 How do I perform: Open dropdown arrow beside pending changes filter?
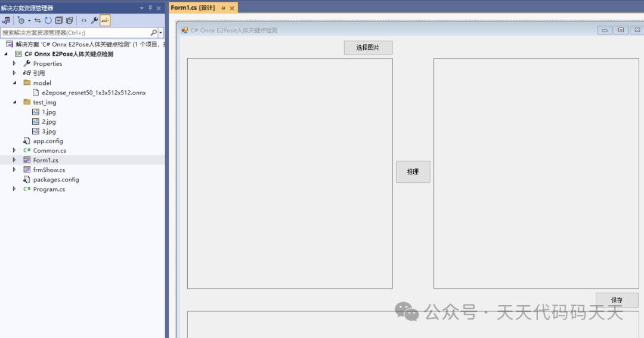(x=29, y=20)
